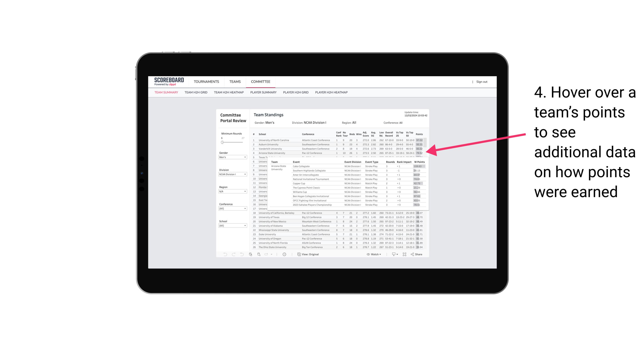644x346 pixels.
Task: Toggle the View Original button
Action: pyautogui.click(x=308, y=254)
